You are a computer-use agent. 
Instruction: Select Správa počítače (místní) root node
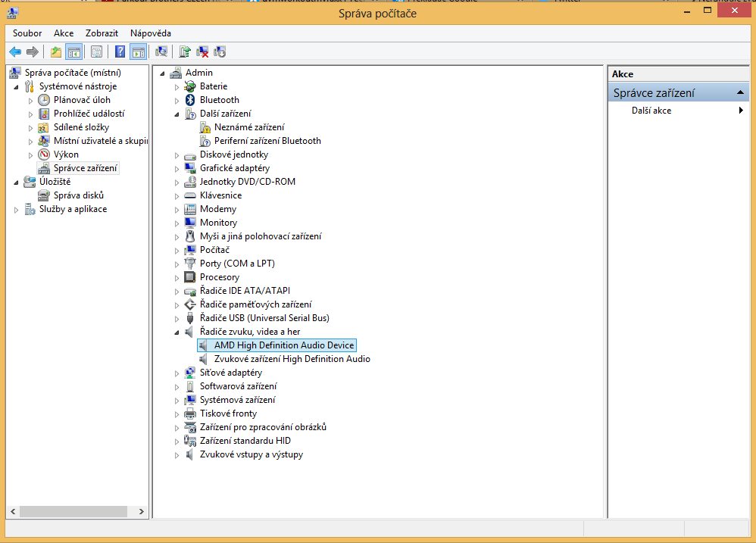73,73
